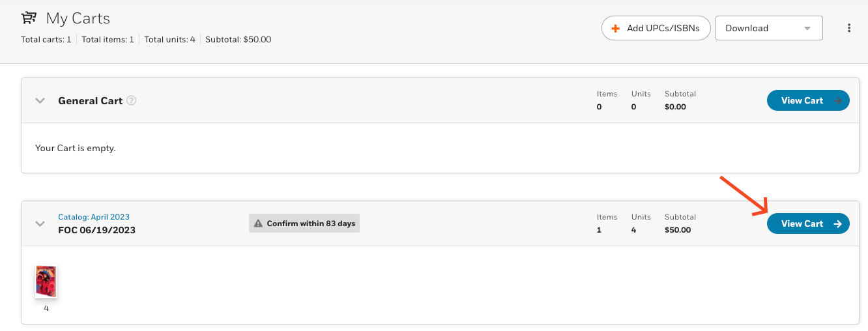
Task: Click the FOC 06/19/2023 cart title
Action: [x=96, y=230]
